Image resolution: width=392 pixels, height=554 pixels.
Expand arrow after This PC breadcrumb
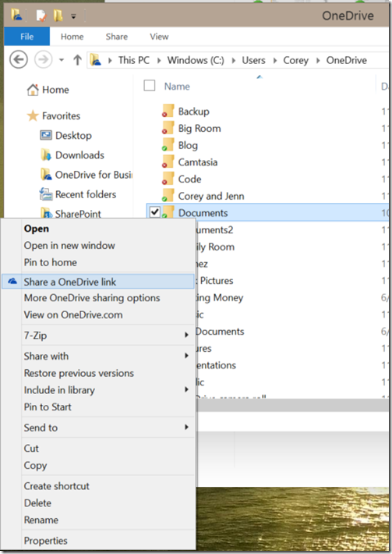[159, 60]
